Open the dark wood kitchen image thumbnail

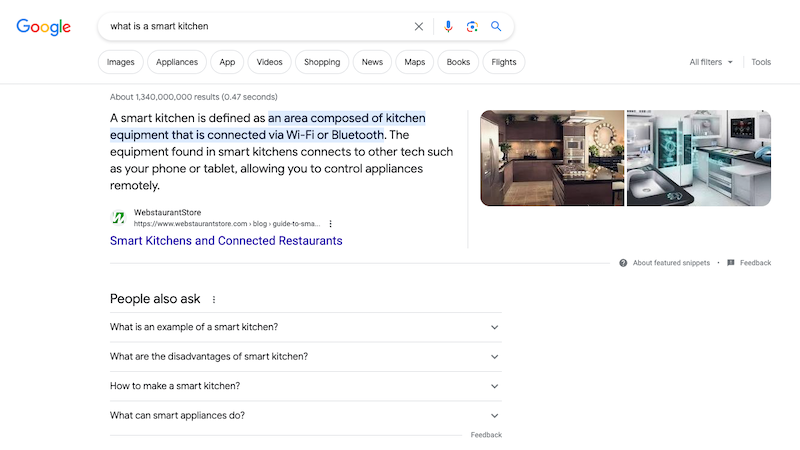tap(552, 158)
